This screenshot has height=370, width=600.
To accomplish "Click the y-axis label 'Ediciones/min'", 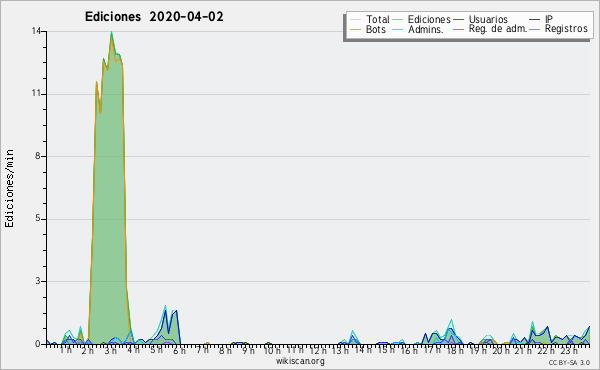I will [9, 188].
